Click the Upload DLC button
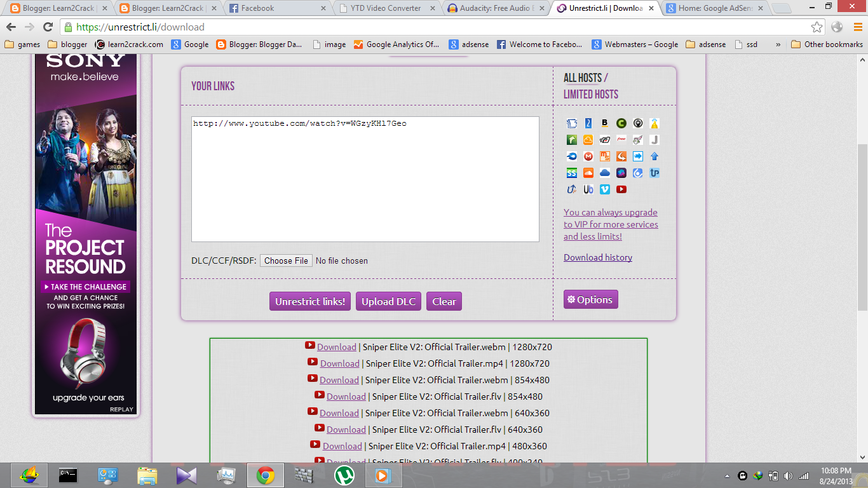The width and height of the screenshot is (868, 488). point(388,301)
